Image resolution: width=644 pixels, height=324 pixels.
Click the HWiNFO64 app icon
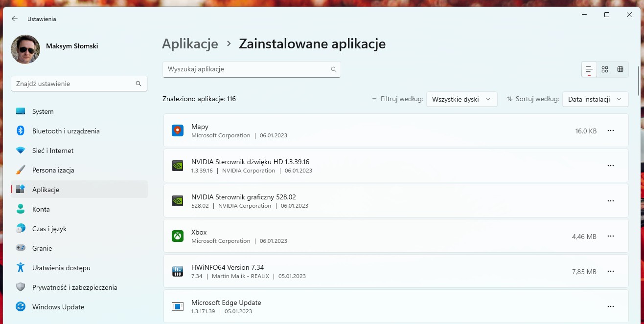[x=177, y=271]
